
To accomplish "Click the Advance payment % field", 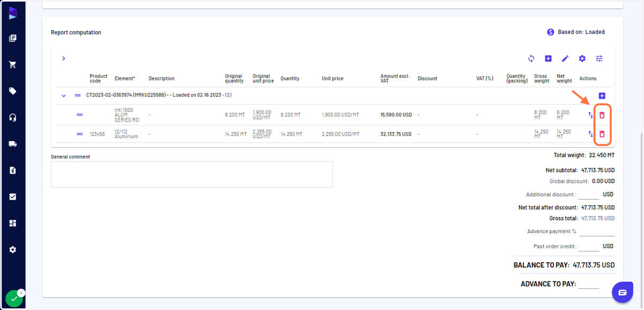I will [x=597, y=232].
